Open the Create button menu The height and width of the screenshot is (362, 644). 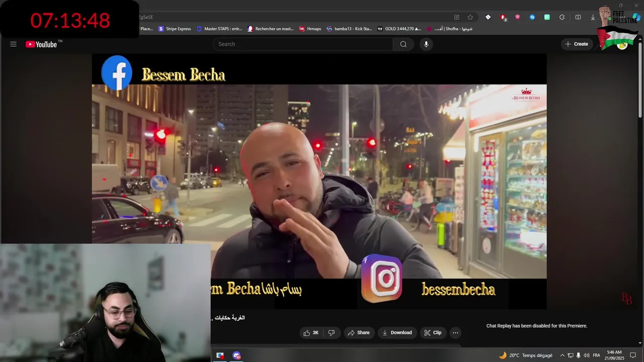point(577,44)
